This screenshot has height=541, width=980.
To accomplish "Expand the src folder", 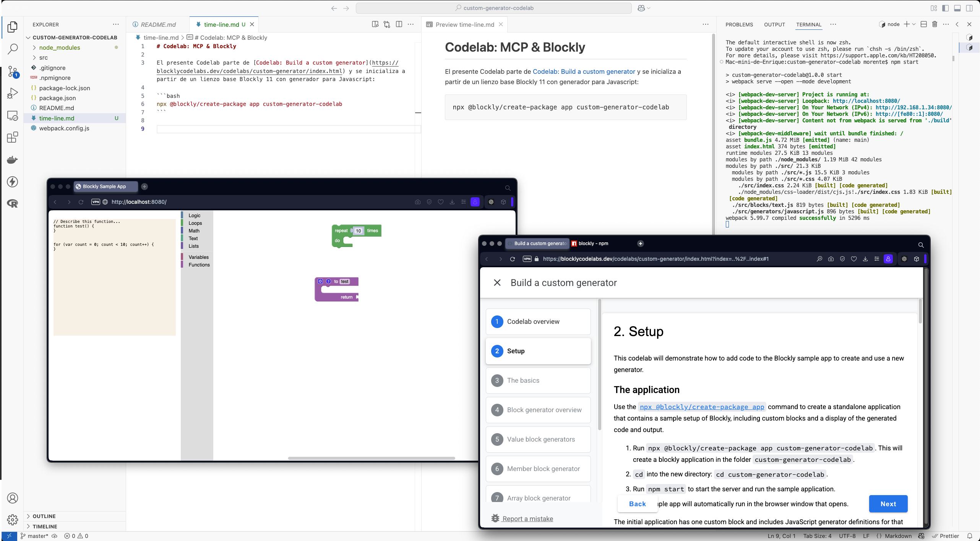I will point(34,57).
